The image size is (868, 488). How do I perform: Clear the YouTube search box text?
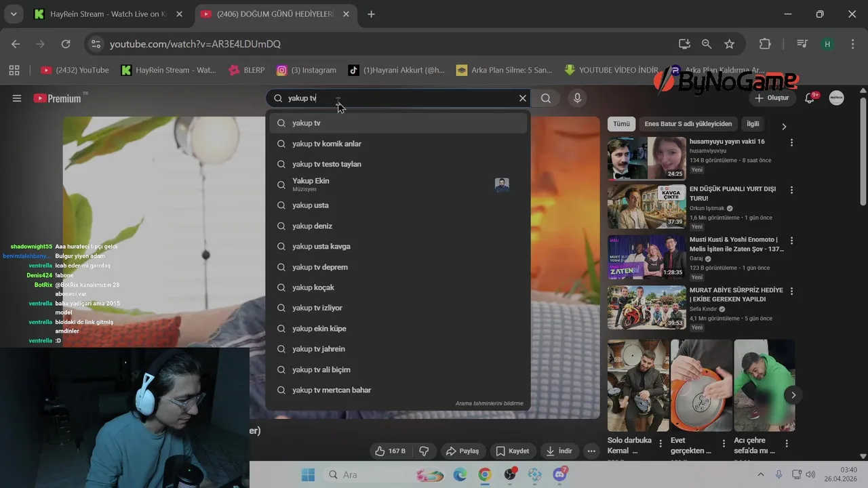coord(522,98)
